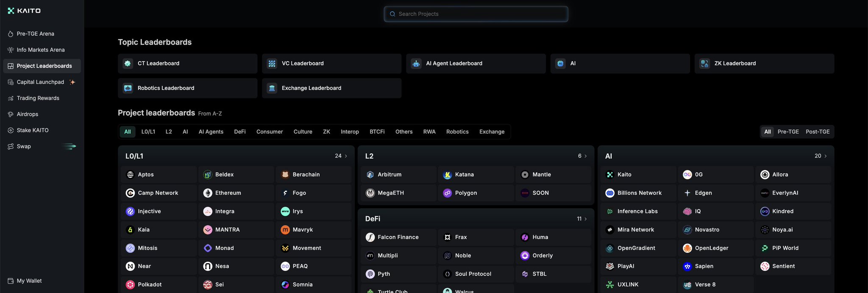Click the Arbitrum project logo
This screenshot has width=868, height=293.
370,175
